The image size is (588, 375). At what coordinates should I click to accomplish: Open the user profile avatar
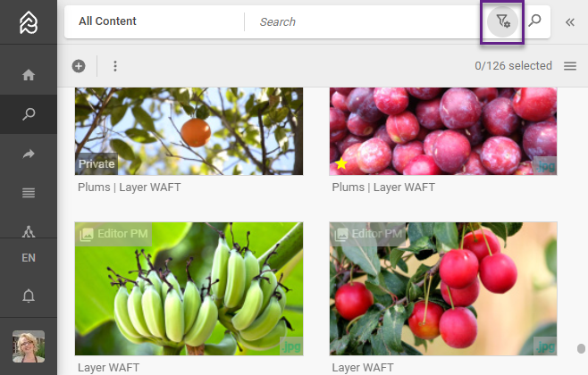pyautogui.click(x=29, y=346)
